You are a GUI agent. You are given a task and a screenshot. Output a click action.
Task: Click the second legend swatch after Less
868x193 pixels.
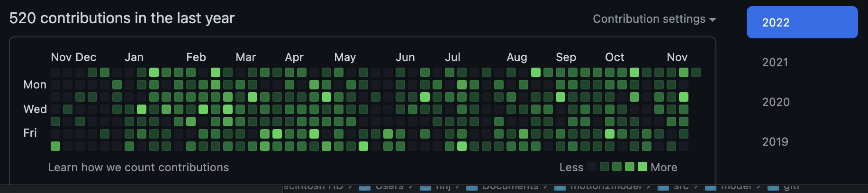[x=605, y=167]
